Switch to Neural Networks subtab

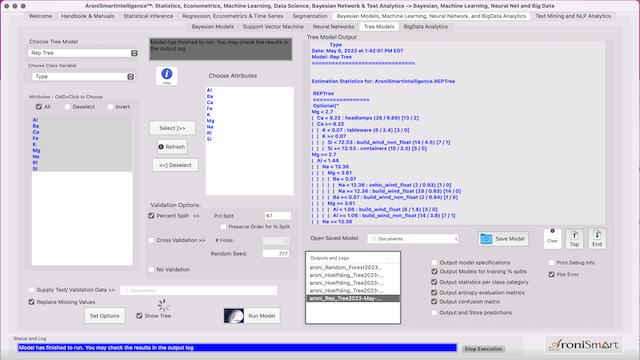[333, 27]
